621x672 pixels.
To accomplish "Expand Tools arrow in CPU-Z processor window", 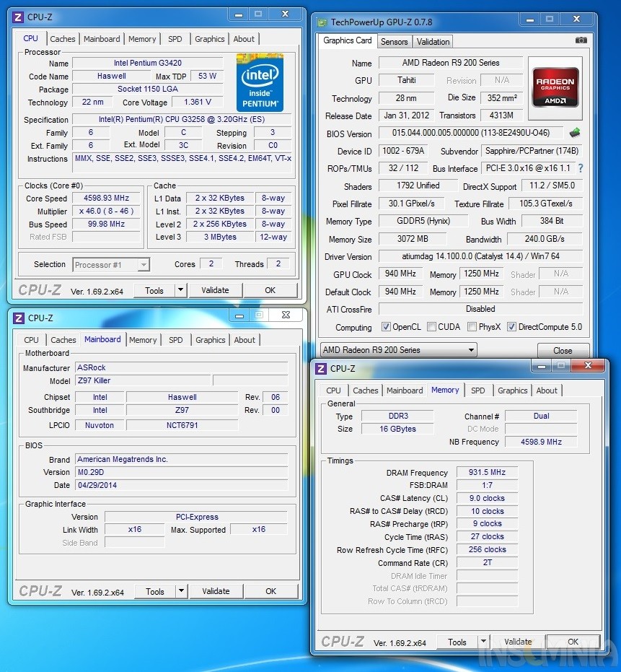I will 181,290.
